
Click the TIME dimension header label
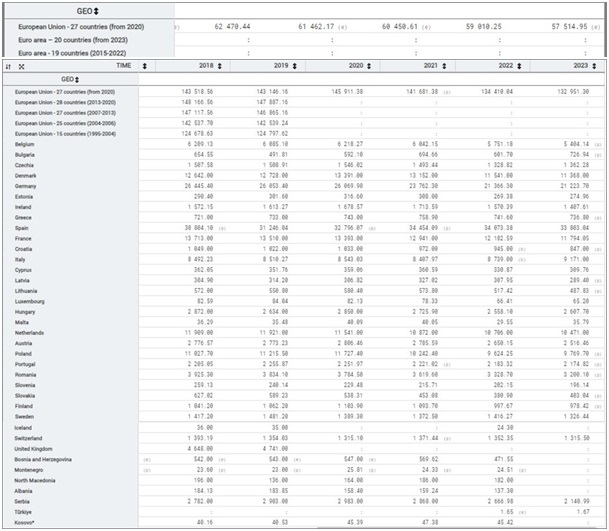click(x=123, y=65)
